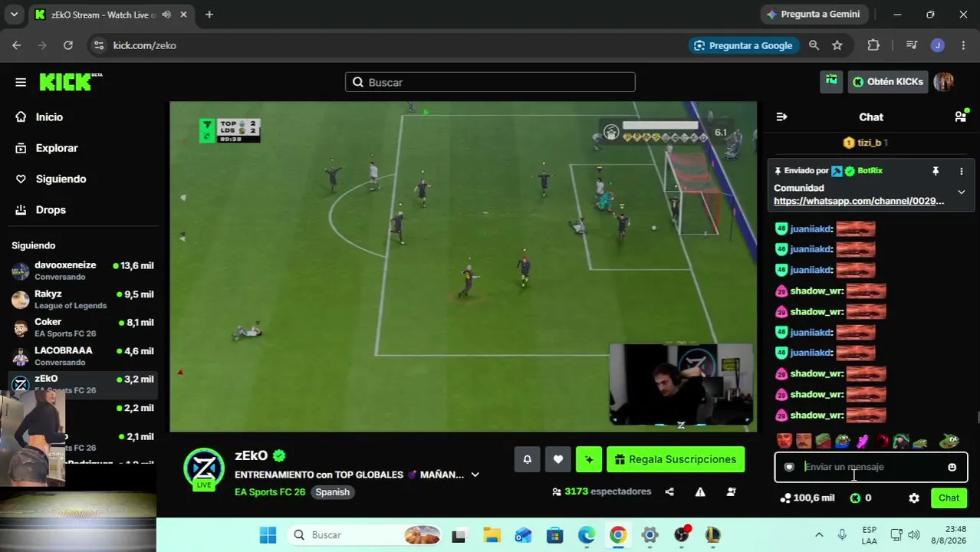
Task: Open Windows Start menu
Action: [x=268, y=535]
